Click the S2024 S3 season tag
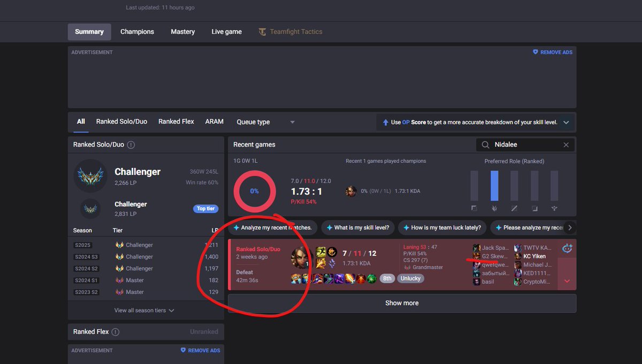This screenshot has width=642, height=364. (x=87, y=257)
